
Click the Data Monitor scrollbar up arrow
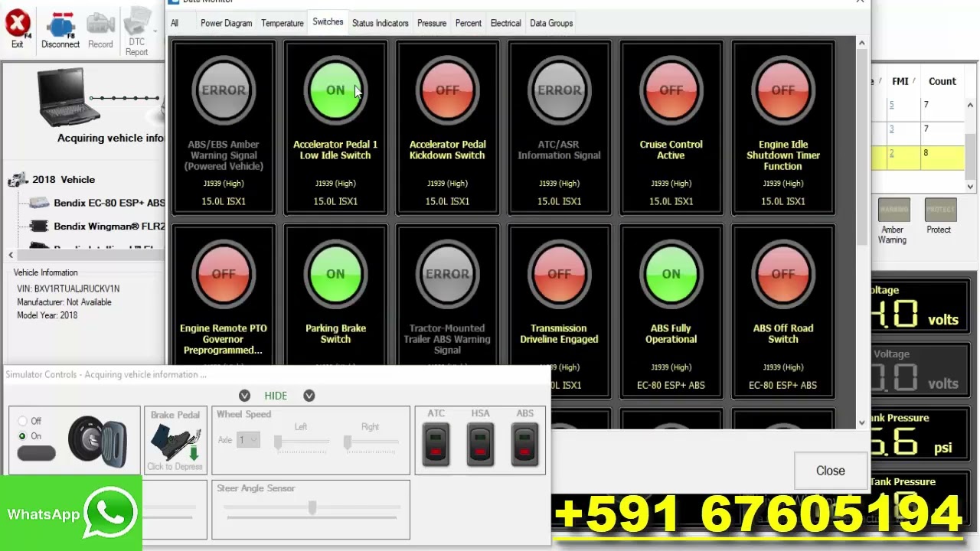click(862, 43)
